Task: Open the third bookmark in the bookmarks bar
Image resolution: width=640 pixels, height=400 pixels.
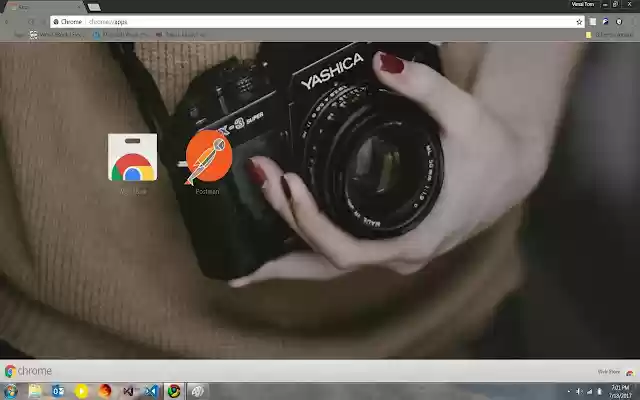Action: tap(180, 35)
